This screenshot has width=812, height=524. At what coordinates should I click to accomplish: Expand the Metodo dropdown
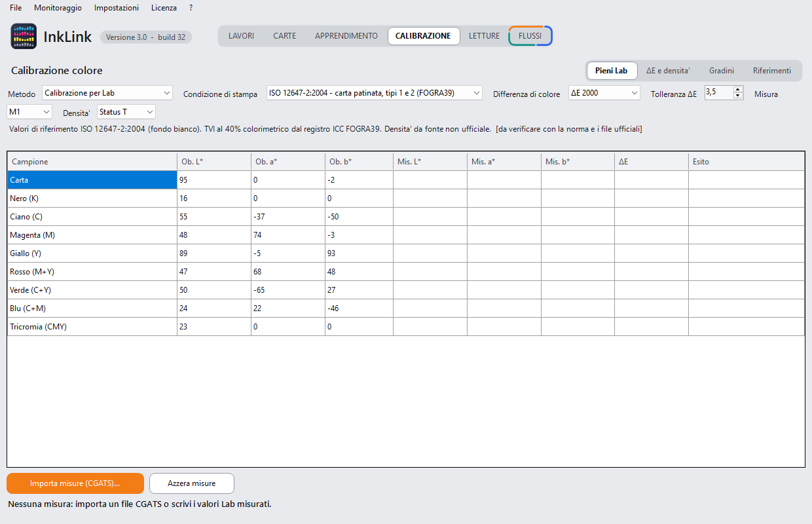click(x=107, y=93)
